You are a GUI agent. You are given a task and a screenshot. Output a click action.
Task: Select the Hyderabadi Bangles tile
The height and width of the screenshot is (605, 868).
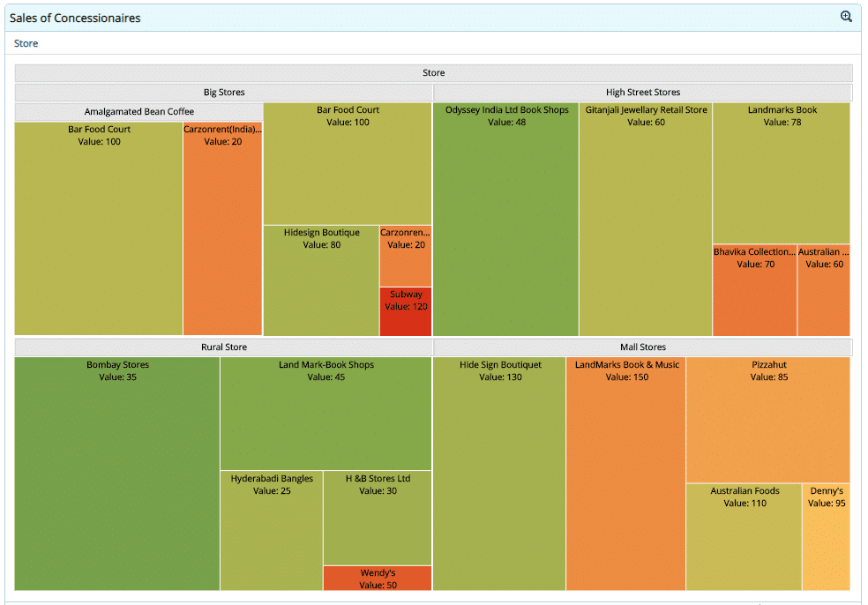[272, 530]
